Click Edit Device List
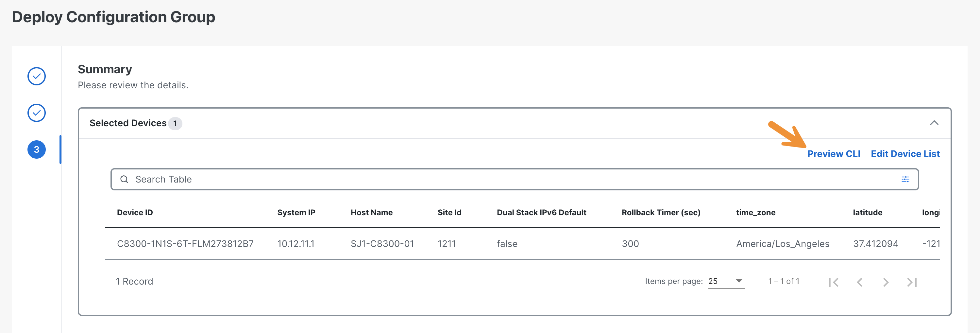 click(x=905, y=154)
